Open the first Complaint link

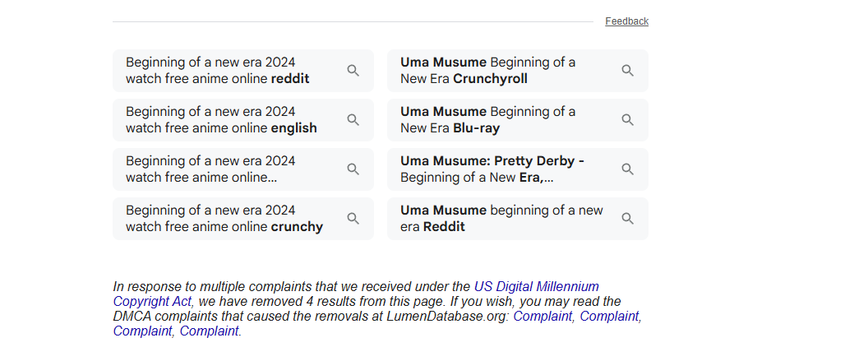[542, 317]
